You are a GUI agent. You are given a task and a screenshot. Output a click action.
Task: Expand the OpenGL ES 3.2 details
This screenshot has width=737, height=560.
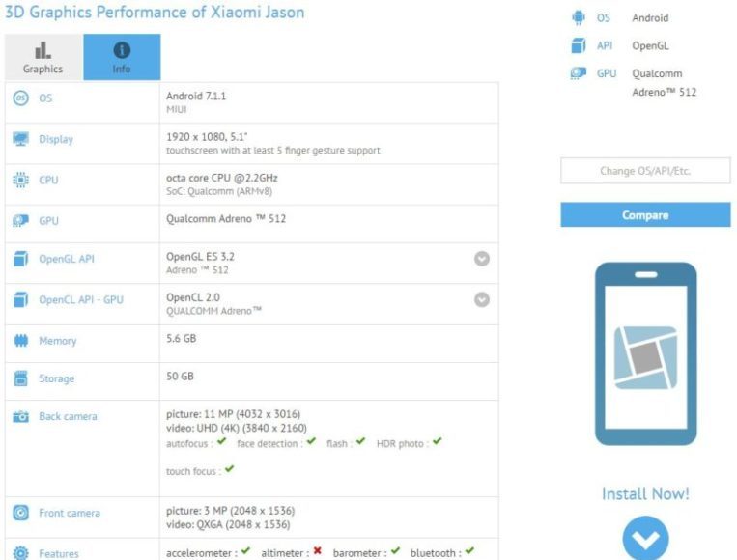click(x=482, y=259)
